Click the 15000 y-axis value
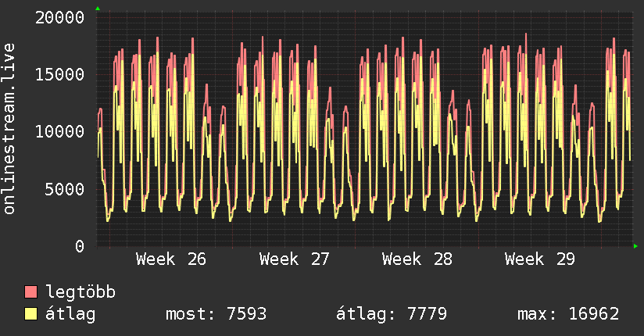The width and height of the screenshot is (644, 336). (59, 75)
